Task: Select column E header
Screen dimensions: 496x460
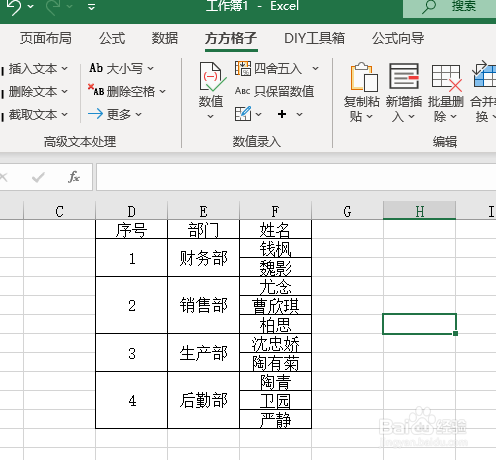Action: coord(203,211)
